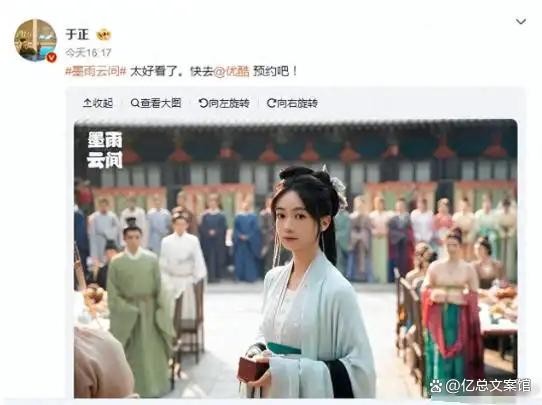Click the counterclockwise rotate arrow icon
This screenshot has width=542, height=405.
(x=203, y=103)
